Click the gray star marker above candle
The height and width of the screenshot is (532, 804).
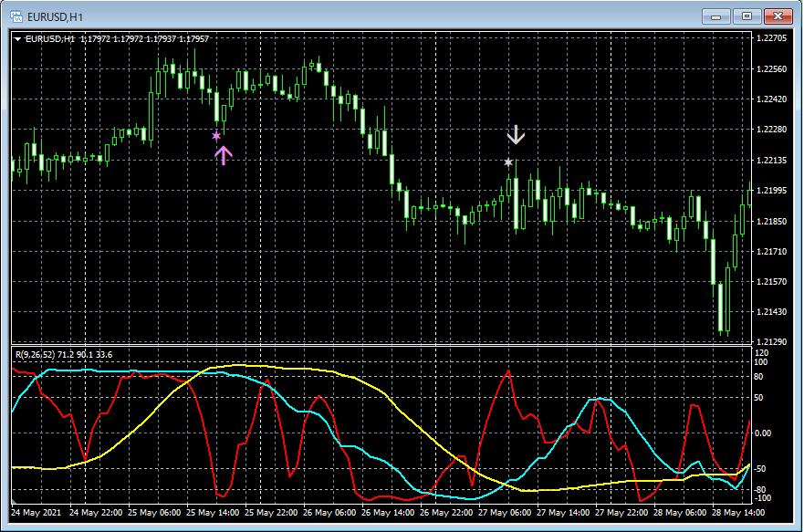click(508, 162)
